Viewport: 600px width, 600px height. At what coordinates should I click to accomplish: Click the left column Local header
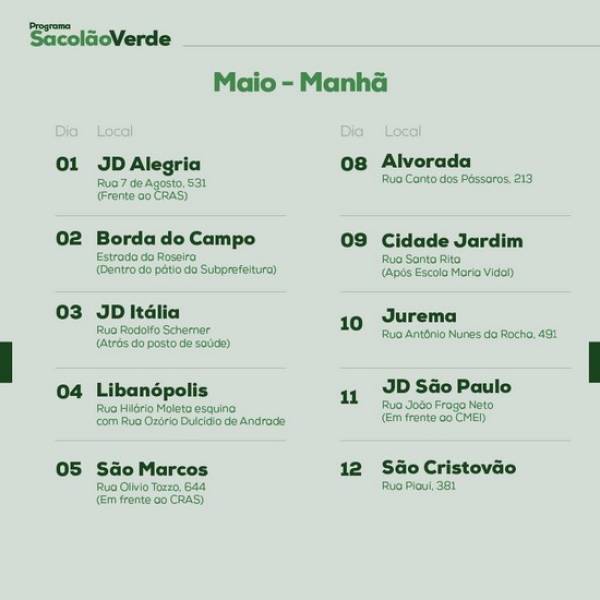pyautogui.click(x=115, y=131)
